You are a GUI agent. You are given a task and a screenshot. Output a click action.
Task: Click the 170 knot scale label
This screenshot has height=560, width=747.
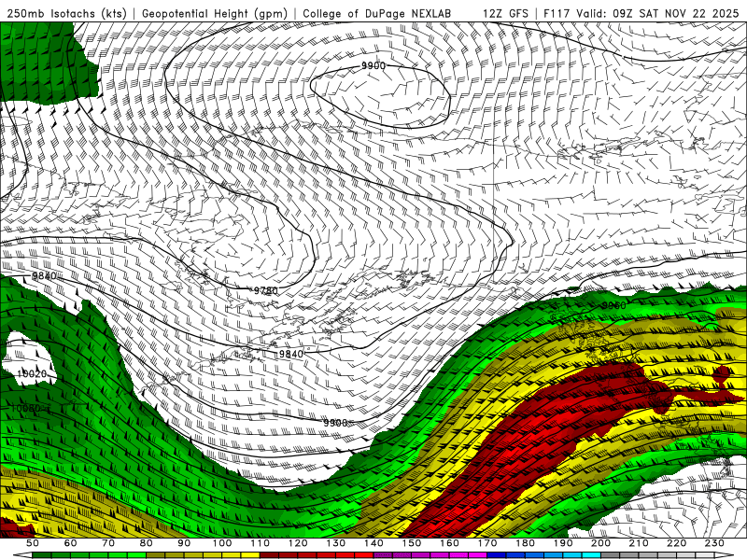click(x=486, y=543)
